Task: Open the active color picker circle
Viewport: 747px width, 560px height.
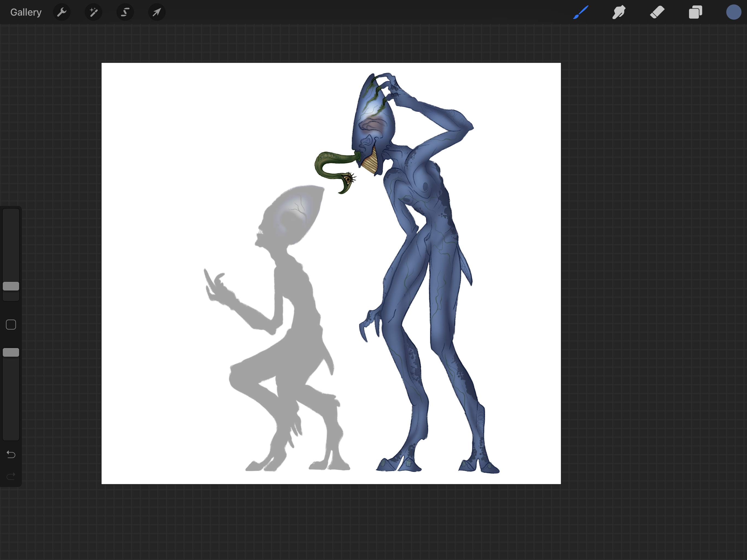Action: pos(734,12)
